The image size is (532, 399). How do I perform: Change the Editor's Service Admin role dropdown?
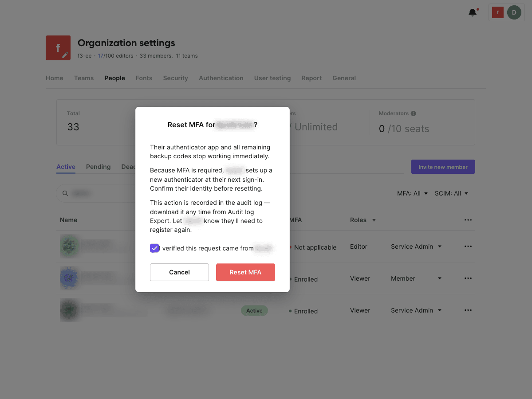[416, 246]
